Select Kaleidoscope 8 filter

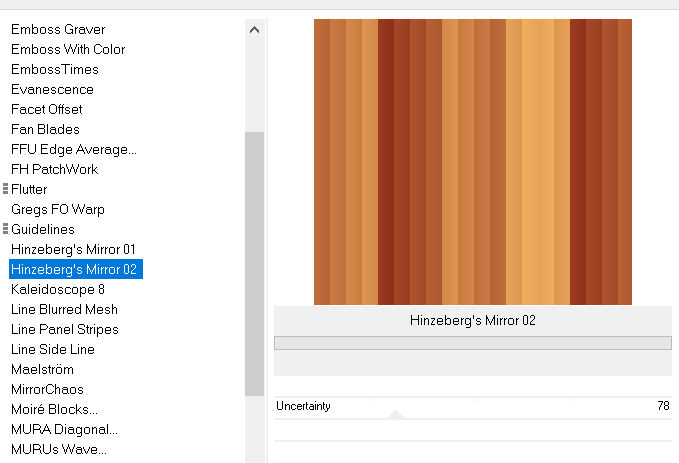58,289
